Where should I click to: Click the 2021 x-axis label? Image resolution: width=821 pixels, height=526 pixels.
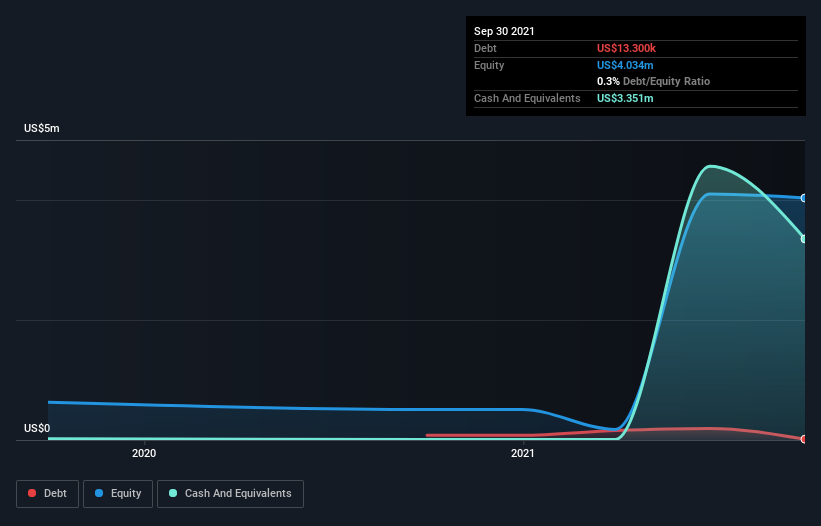point(523,453)
